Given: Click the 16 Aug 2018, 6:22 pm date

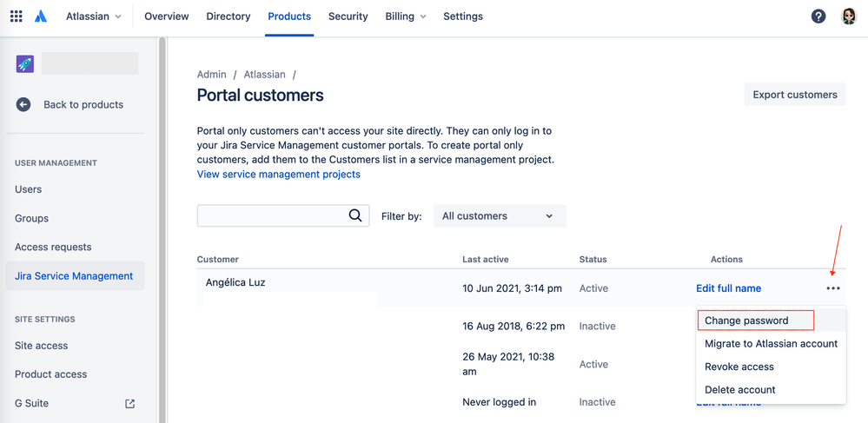Looking at the screenshot, I should (514, 326).
